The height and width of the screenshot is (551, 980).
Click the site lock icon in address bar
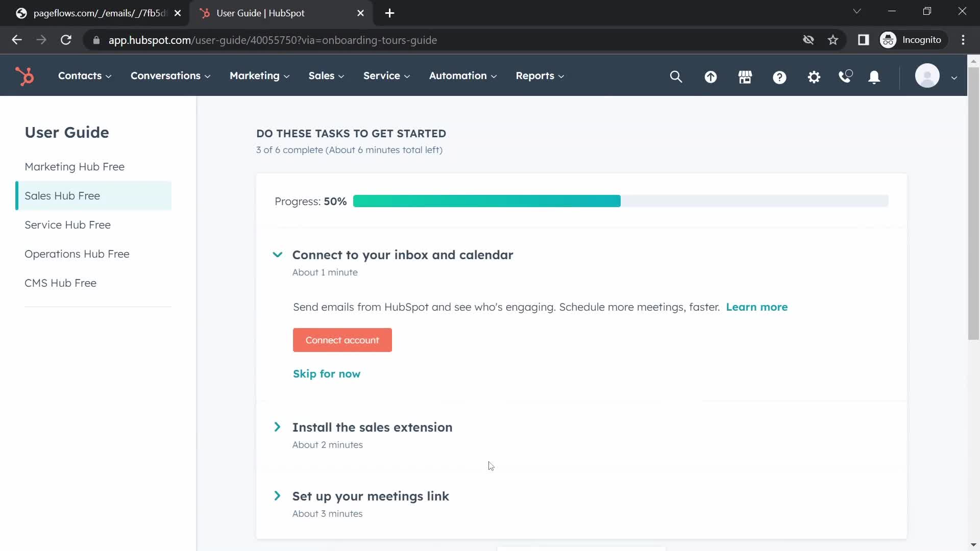coord(96,40)
